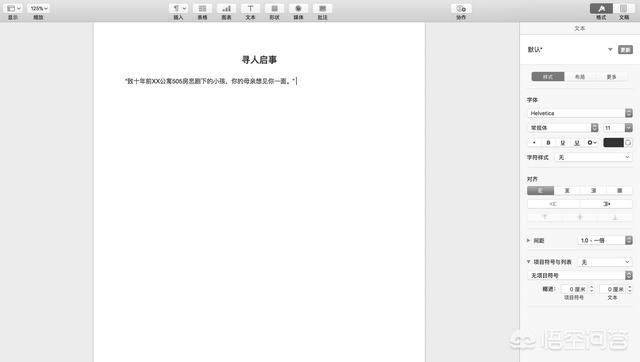Switch to the More tab

pos(611,77)
